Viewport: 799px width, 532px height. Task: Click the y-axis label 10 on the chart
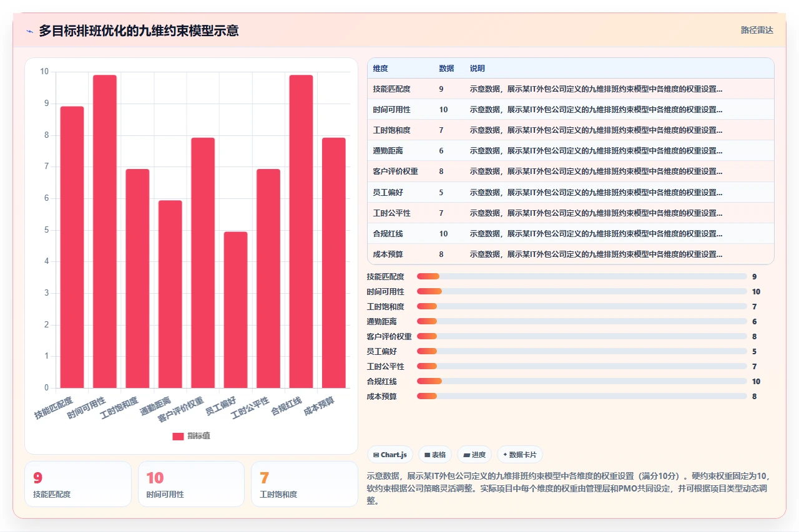(x=44, y=72)
